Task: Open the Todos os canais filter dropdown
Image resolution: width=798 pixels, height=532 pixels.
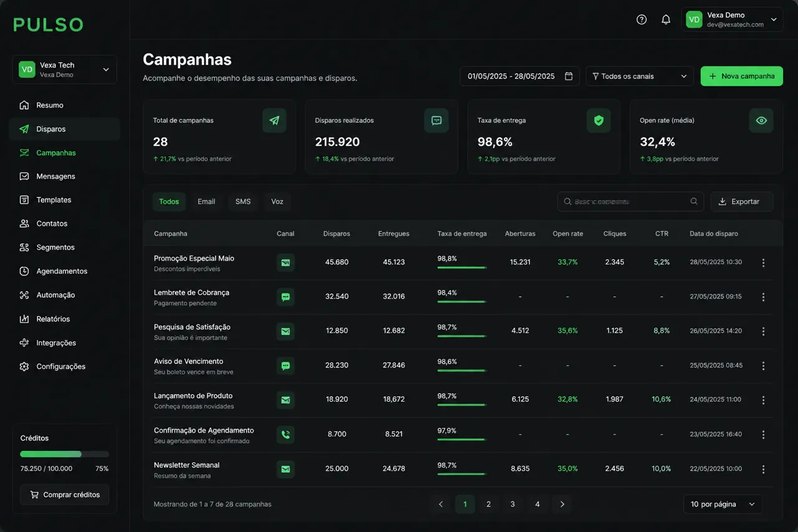Action: coord(640,76)
